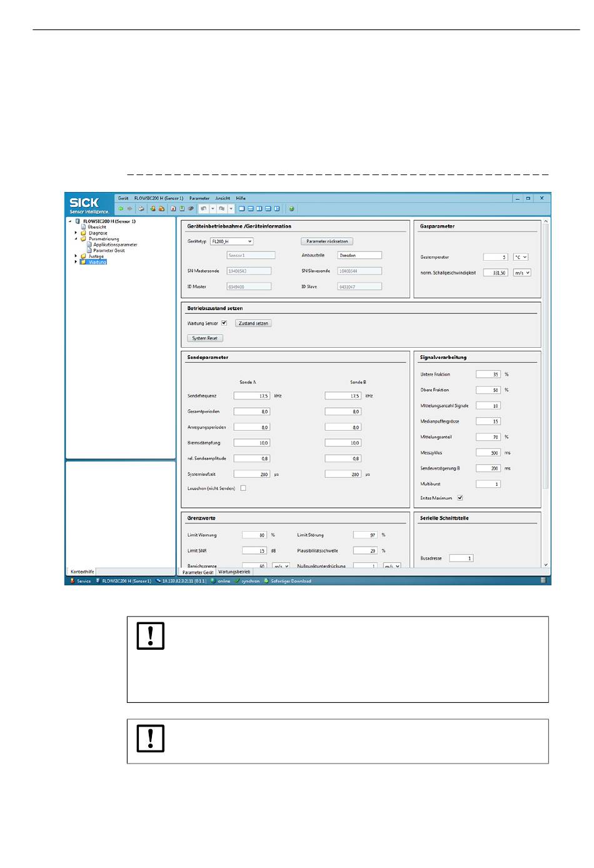
Task: Open the Parameter menu
Action: [199, 198]
